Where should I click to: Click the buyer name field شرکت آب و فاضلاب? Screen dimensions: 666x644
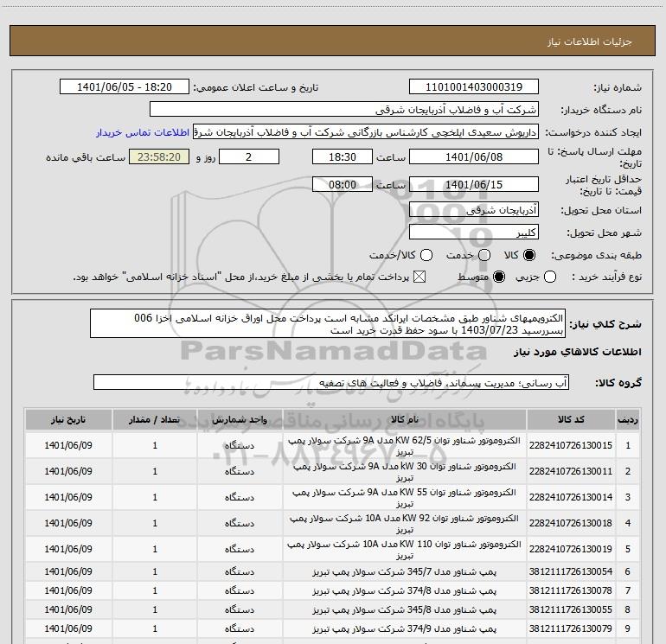[x=344, y=110]
